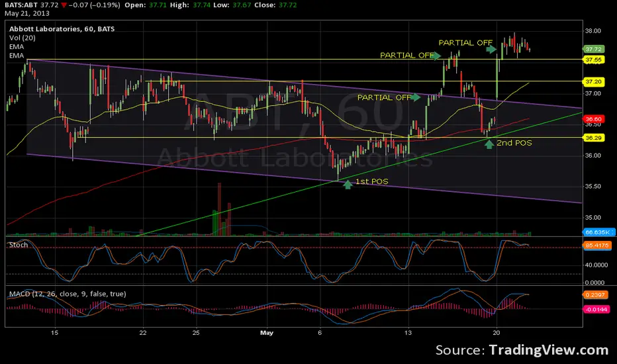Select the 25 date on time axis
Image resolution: width=617 pixels, height=364 pixels.
point(196,333)
